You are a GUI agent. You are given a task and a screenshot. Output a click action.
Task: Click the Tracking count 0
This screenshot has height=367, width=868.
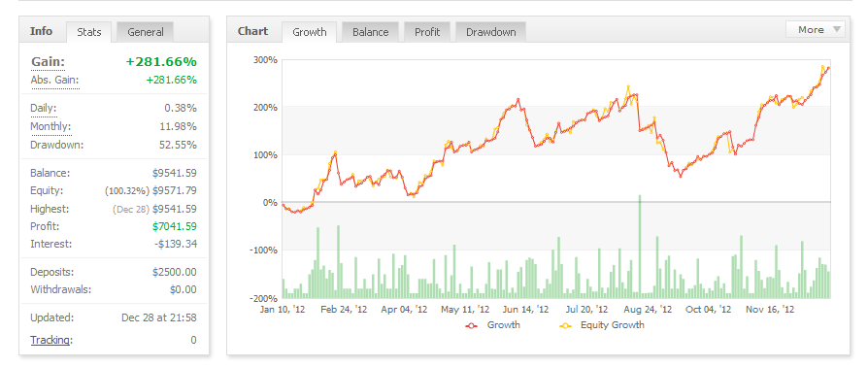pos(194,340)
